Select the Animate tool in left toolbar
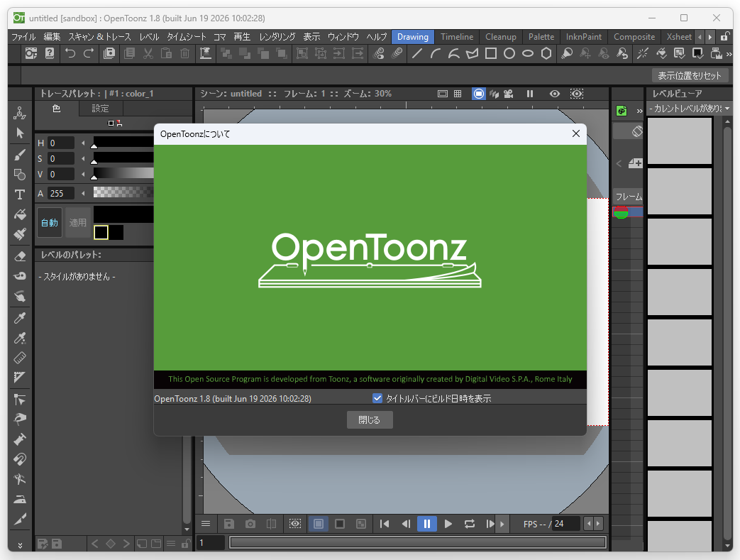740x560 pixels. tap(19, 114)
